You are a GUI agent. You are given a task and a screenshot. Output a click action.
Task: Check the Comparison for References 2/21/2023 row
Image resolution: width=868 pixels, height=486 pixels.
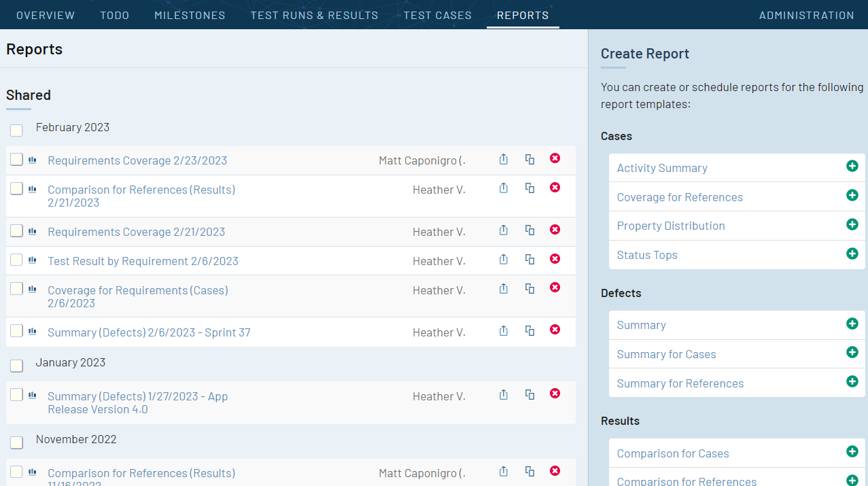[16, 189]
